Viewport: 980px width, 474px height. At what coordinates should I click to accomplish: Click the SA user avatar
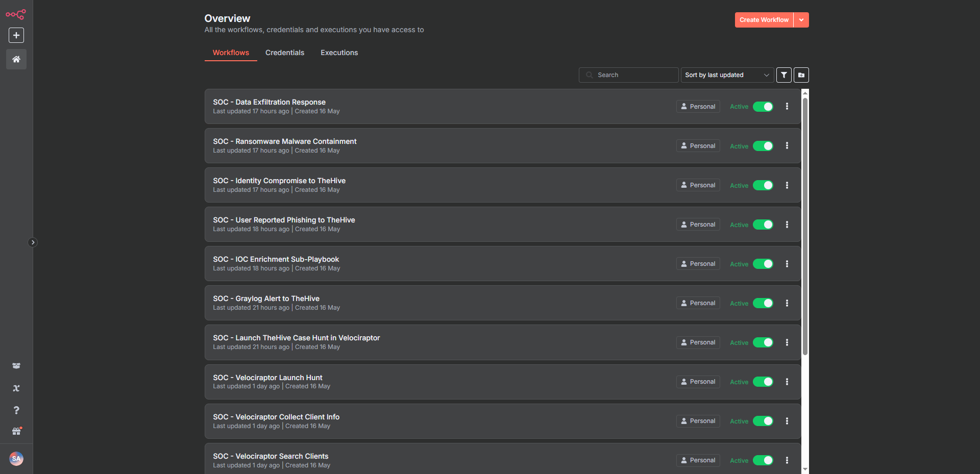(x=16, y=459)
